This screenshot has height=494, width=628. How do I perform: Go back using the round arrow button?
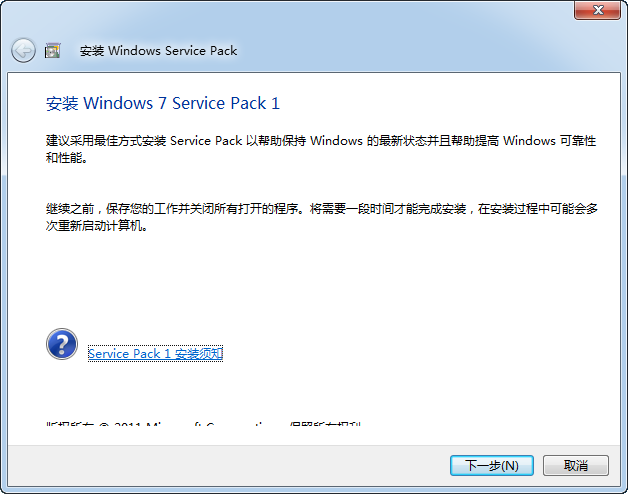point(23,50)
